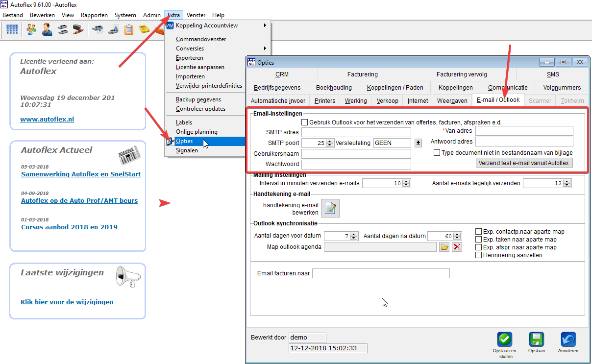Open the www.autoflex.nl link

(x=47, y=119)
